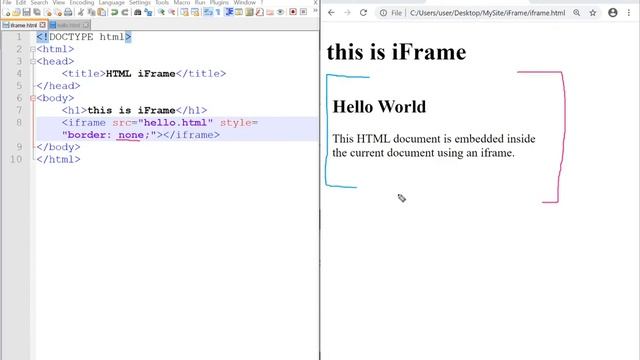The width and height of the screenshot is (640, 360).
Task: Click the Hello World heading in the iframe
Action: tap(379, 107)
